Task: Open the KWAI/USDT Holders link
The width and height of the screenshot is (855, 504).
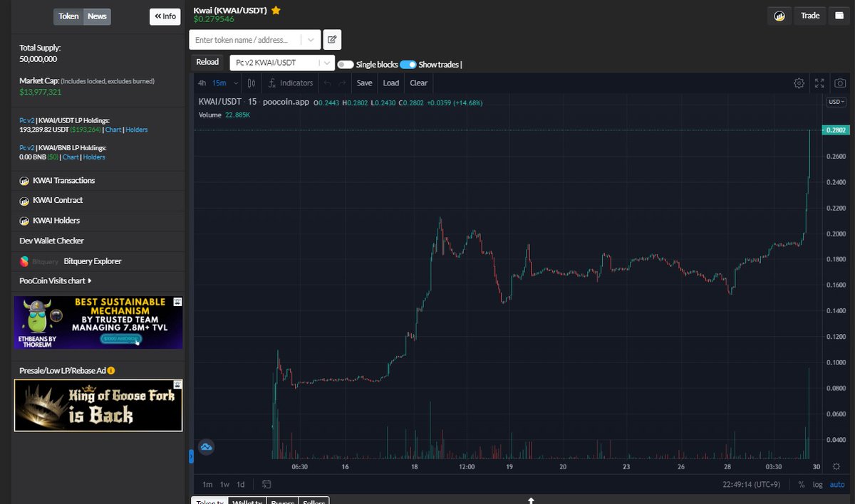Action: [137, 130]
